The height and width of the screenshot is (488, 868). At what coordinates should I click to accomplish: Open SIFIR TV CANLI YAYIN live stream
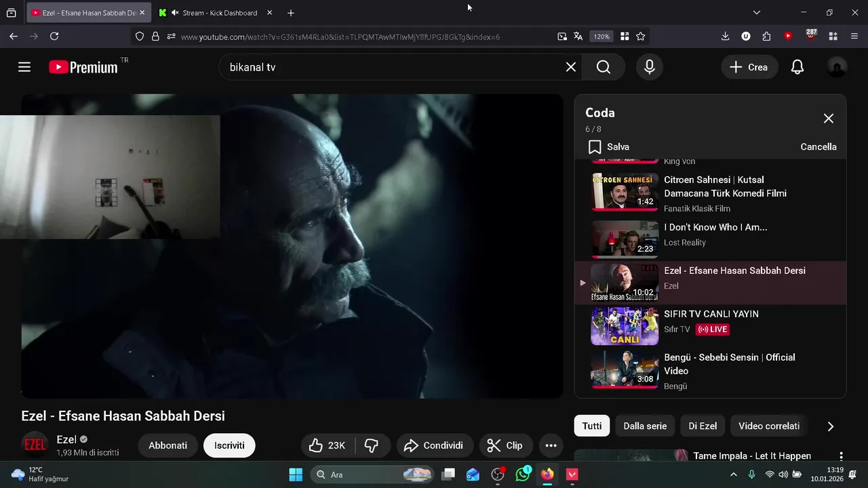coord(710,326)
